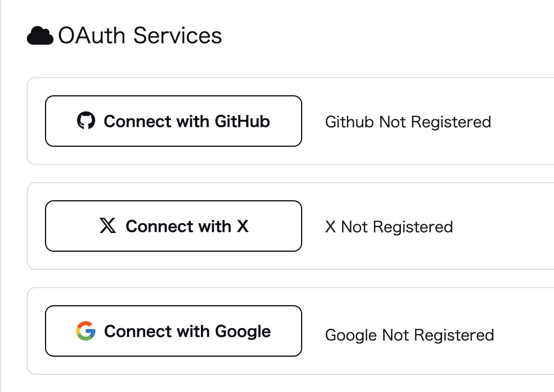Click the X logo icon
The height and width of the screenshot is (392, 554).
tap(108, 226)
